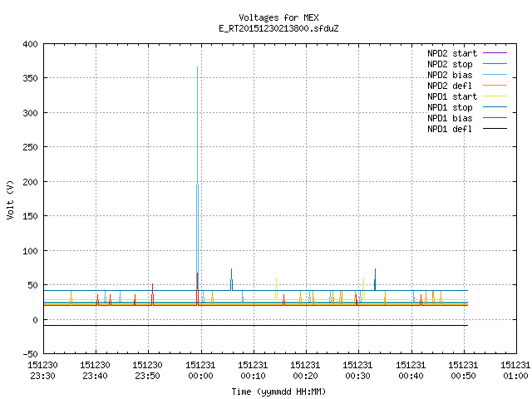
Task: Click the 151231 00:20 time tick label
Action: pyautogui.click(x=305, y=371)
